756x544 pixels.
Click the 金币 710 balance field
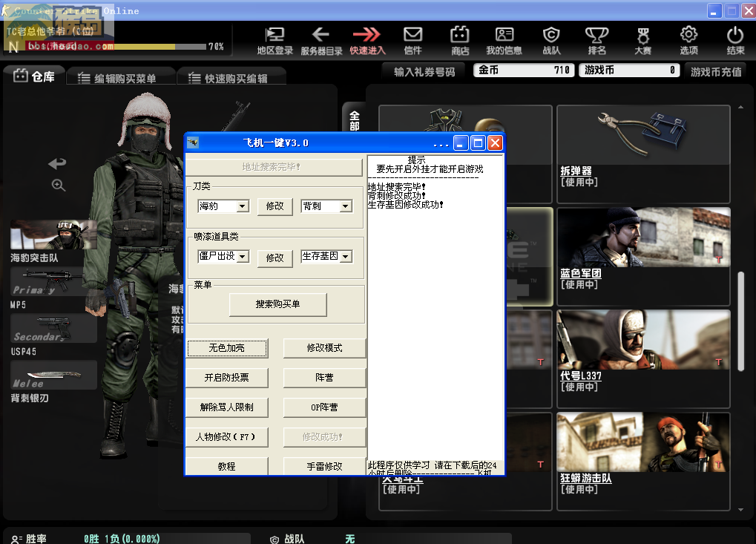(524, 71)
